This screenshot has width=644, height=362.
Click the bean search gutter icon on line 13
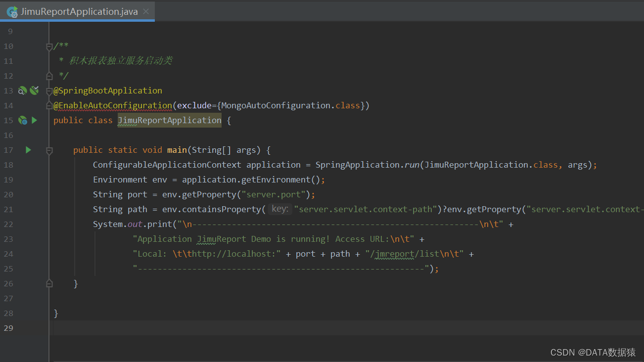point(22,90)
